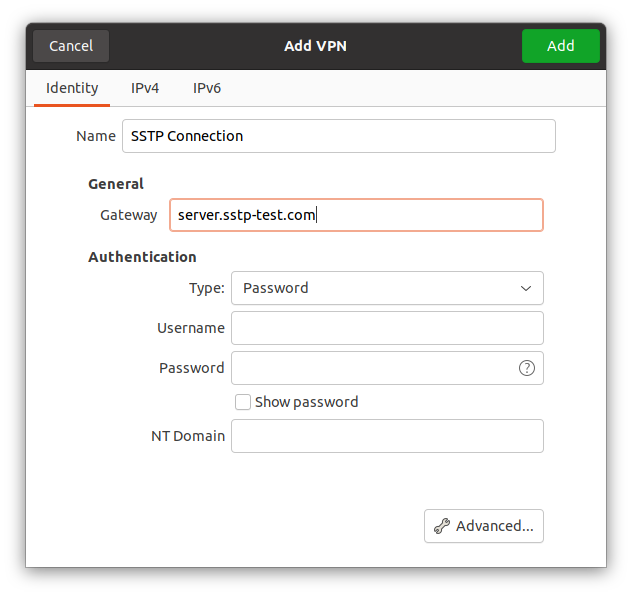The width and height of the screenshot is (632, 596).
Task: Click the Show password label text
Action: click(306, 402)
